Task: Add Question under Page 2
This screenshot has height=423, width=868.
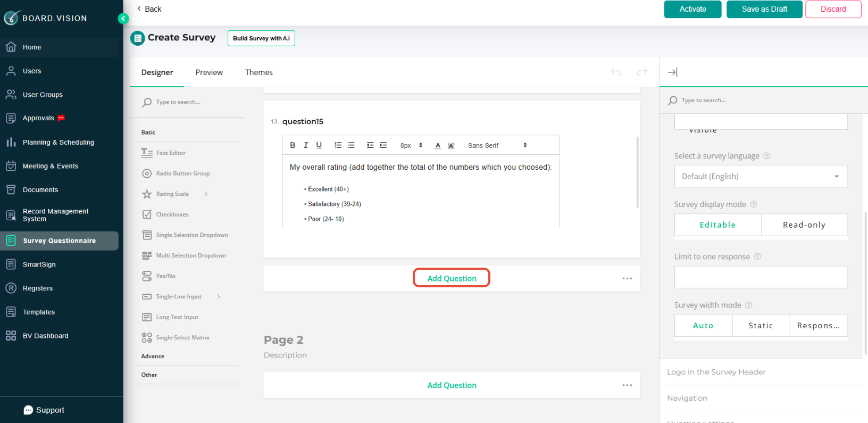Action: (x=452, y=385)
